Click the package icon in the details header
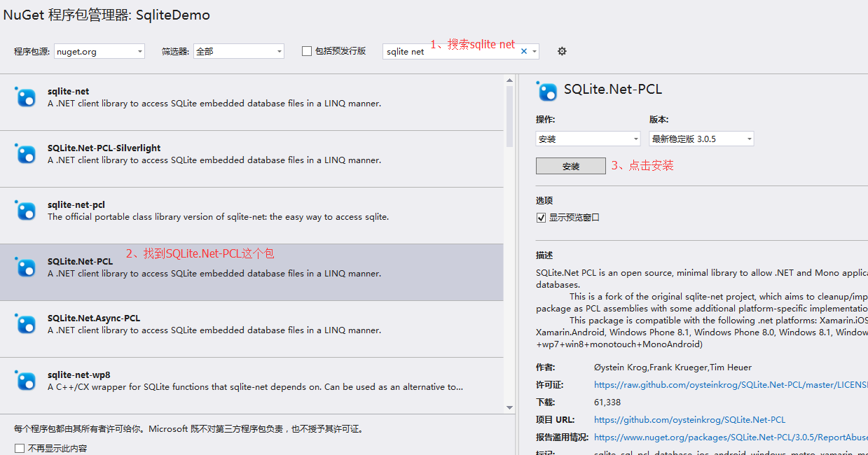 pos(546,91)
